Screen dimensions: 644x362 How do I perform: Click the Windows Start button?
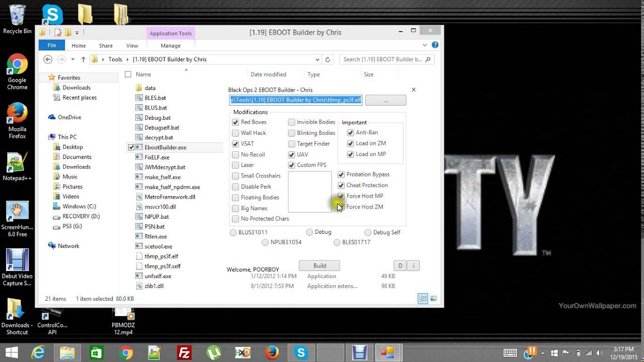point(12,352)
